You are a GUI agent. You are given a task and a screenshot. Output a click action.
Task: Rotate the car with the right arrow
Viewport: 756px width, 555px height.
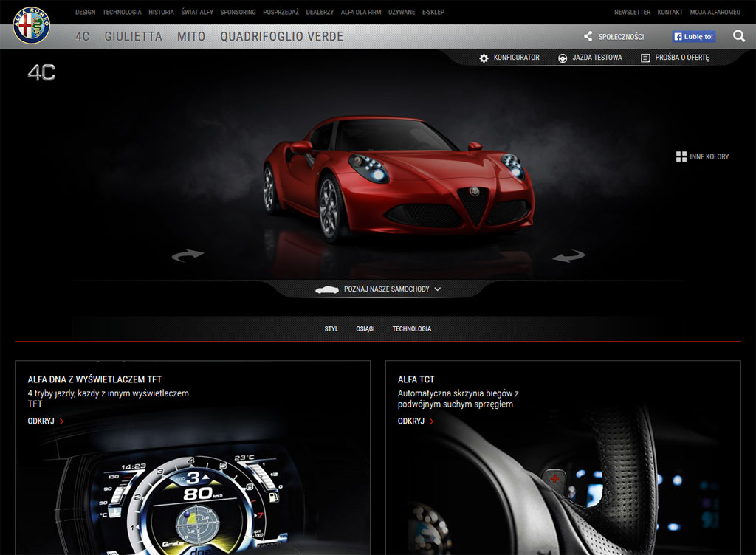pyautogui.click(x=568, y=255)
